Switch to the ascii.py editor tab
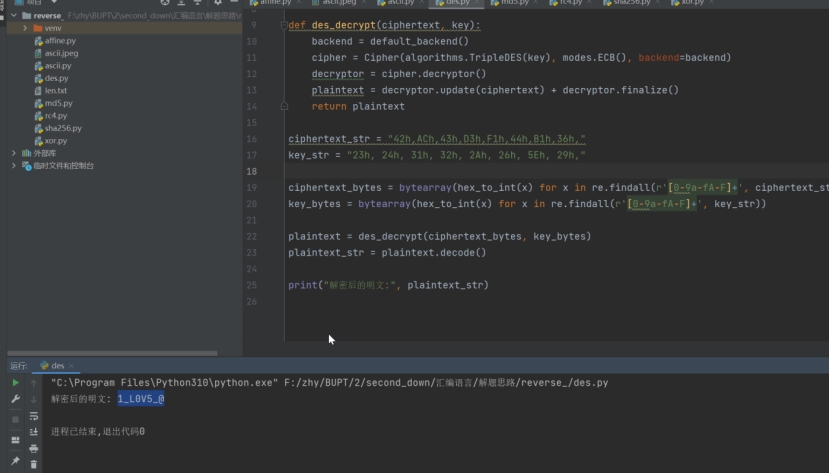 point(400,3)
